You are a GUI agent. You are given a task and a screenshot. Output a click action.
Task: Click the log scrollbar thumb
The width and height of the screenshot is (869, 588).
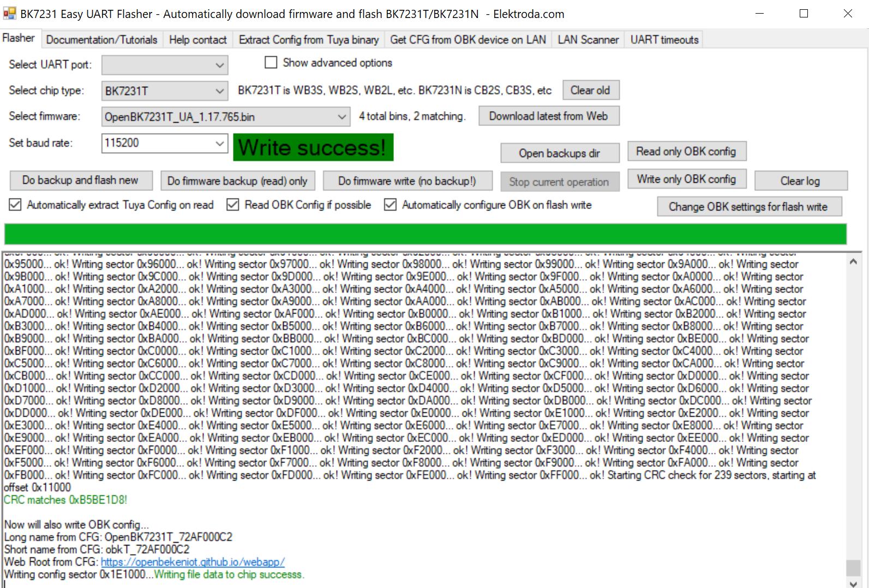pos(853,568)
